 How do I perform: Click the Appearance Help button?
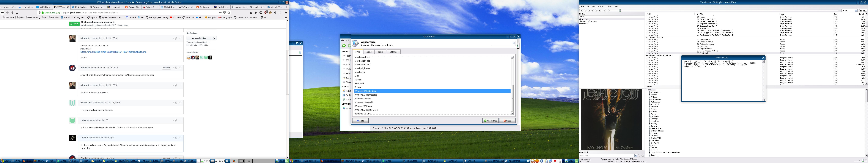click(x=360, y=120)
